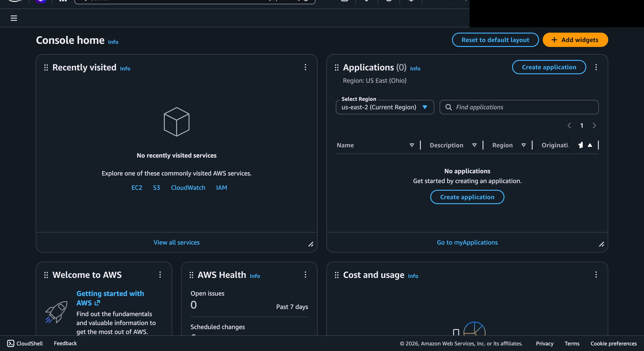This screenshot has width=644, height=351.
Task: Open the Privacy footer link
Action: coord(545,344)
